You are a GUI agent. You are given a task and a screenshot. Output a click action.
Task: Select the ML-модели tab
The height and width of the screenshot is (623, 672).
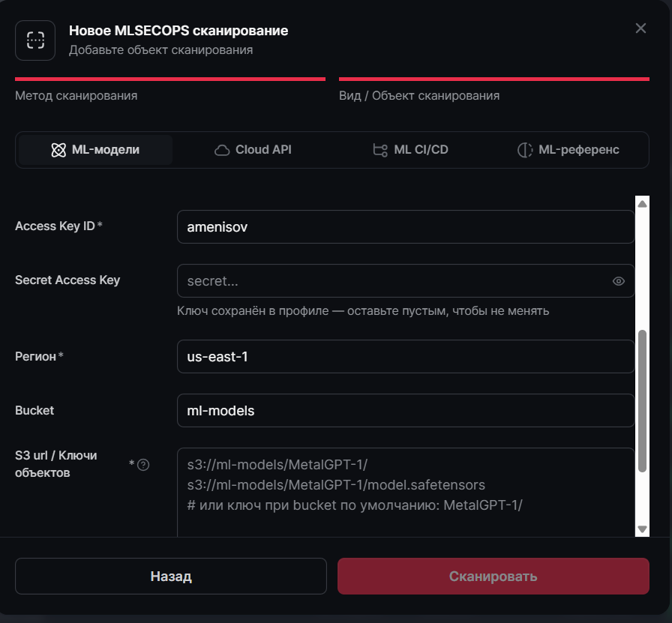[x=95, y=149]
